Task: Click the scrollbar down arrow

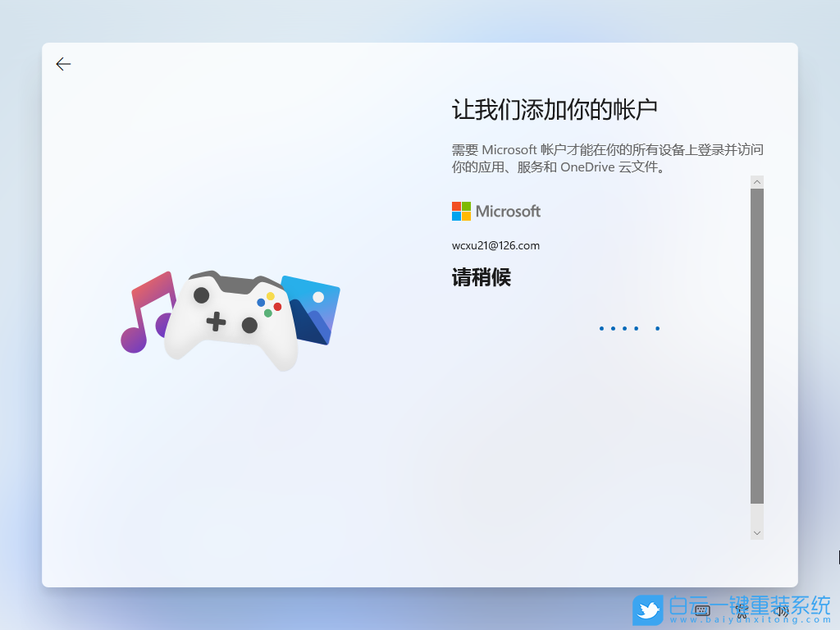Action: coord(756,532)
